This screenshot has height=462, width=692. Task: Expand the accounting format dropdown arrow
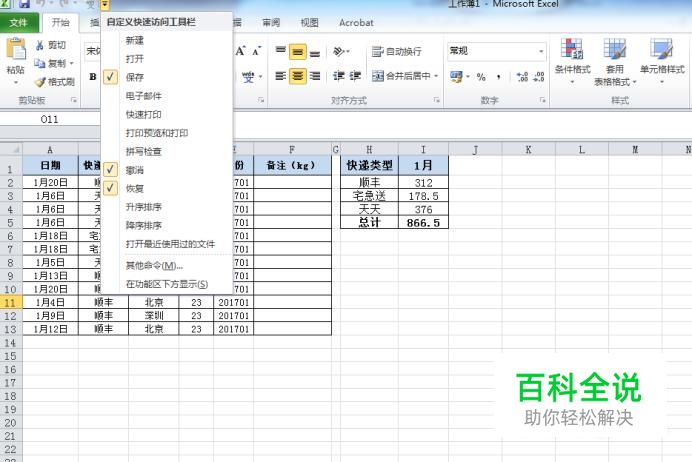[x=467, y=77]
